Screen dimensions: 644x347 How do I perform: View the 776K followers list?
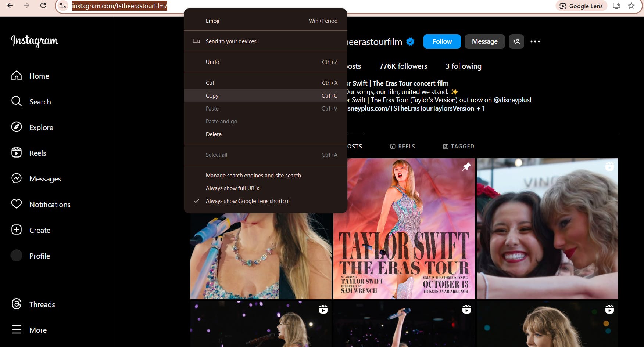coord(403,66)
